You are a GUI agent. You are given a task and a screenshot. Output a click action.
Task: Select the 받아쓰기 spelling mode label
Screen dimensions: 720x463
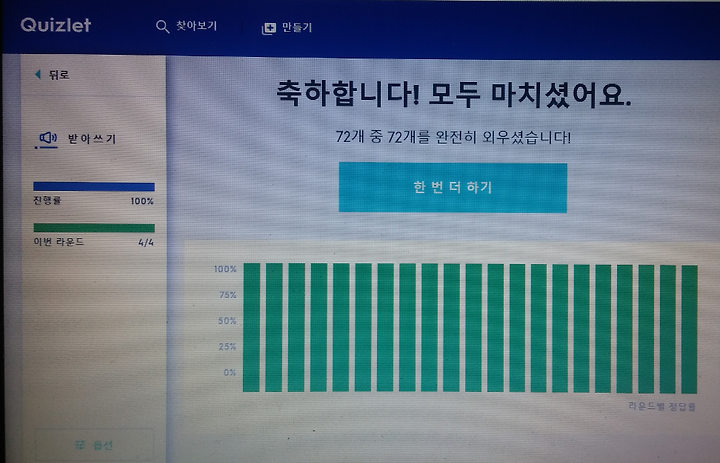[x=92, y=139]
